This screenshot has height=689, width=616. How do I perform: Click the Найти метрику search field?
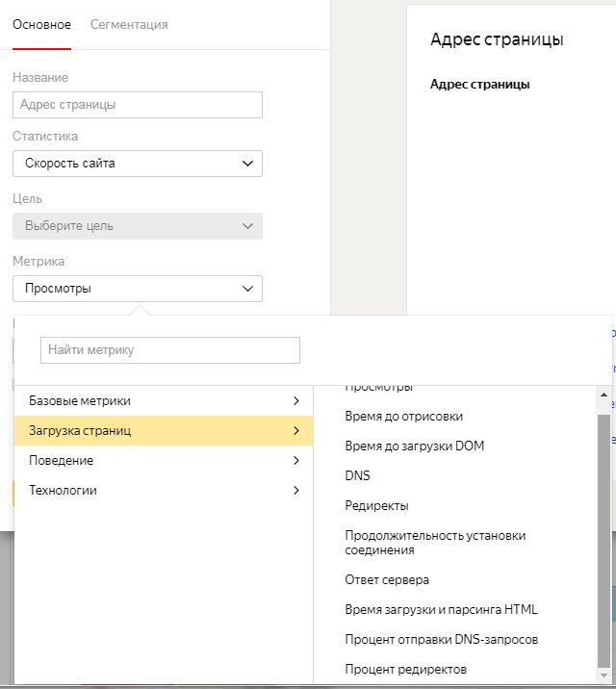click(x=170, y=350)
